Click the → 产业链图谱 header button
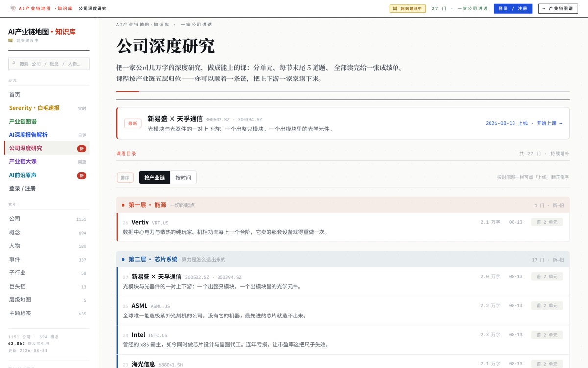This screenshot has height=368, width=588. click(558, 8)
